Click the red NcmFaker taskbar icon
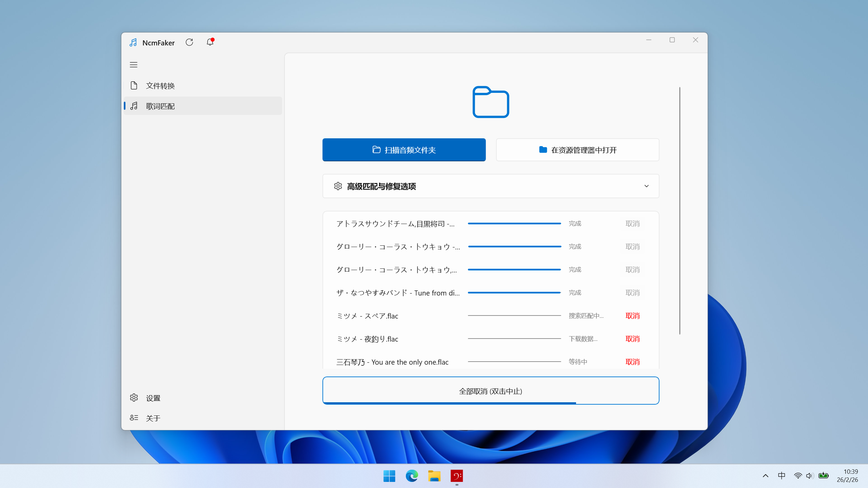The width and height of the screenshot is (868, 488). 457,476
